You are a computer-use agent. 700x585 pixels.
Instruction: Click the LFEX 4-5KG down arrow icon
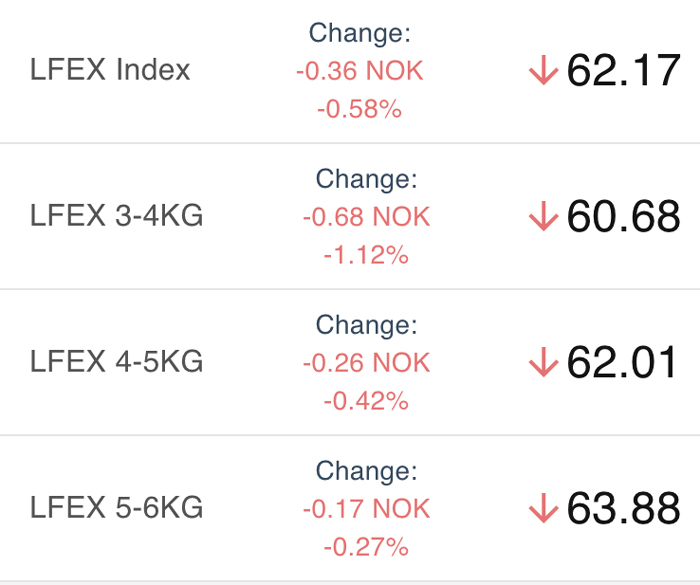point(543,362)
